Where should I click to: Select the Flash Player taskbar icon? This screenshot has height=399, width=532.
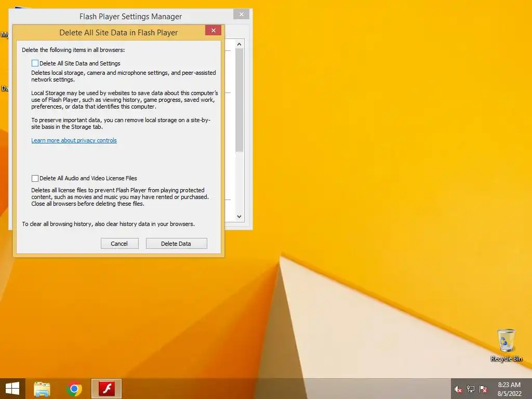click(x=107, y=389)
